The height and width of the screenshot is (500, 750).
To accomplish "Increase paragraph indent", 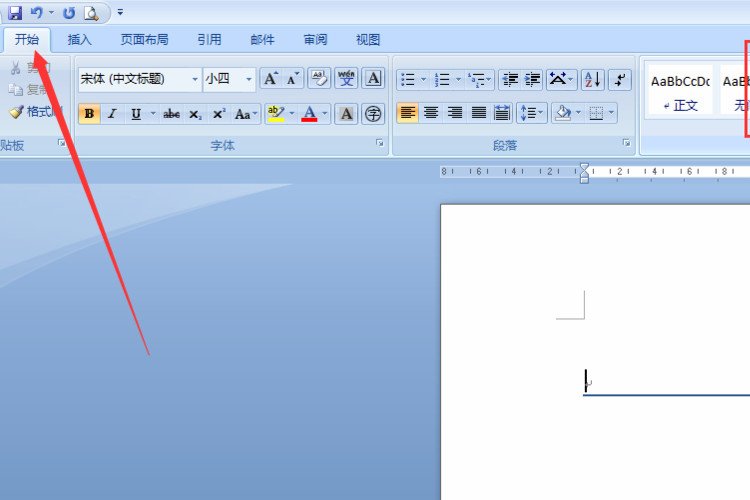I will (532, 79).
